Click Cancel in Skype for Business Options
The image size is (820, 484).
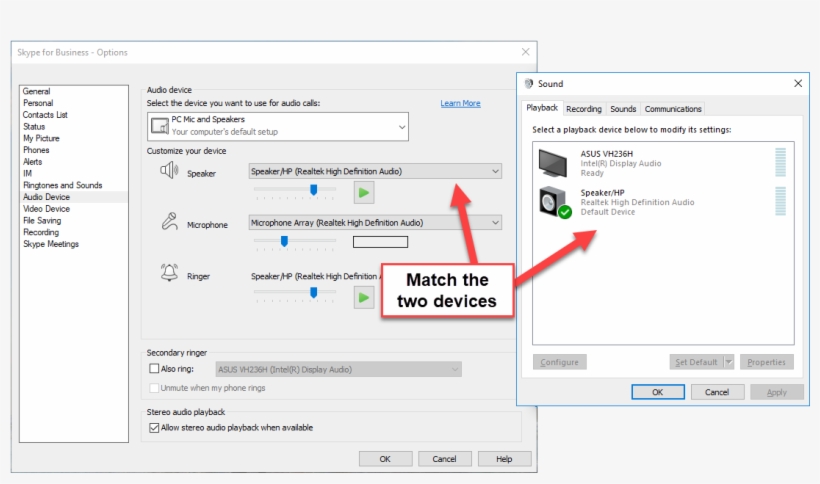[x=445, y=459]
